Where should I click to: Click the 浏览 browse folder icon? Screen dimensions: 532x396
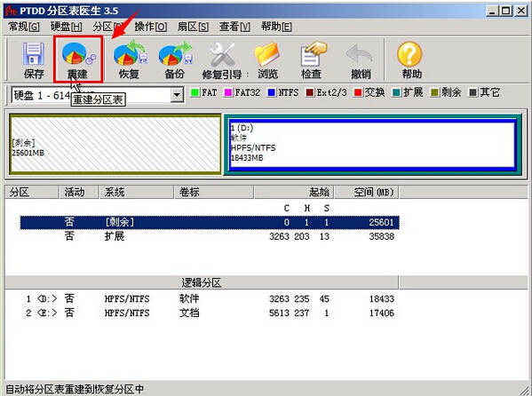pos(267,60)
